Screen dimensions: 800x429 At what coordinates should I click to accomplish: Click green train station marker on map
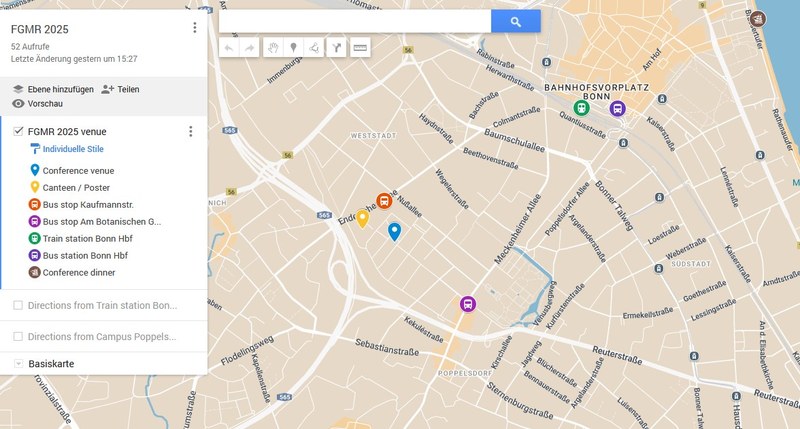pos(581,108)
